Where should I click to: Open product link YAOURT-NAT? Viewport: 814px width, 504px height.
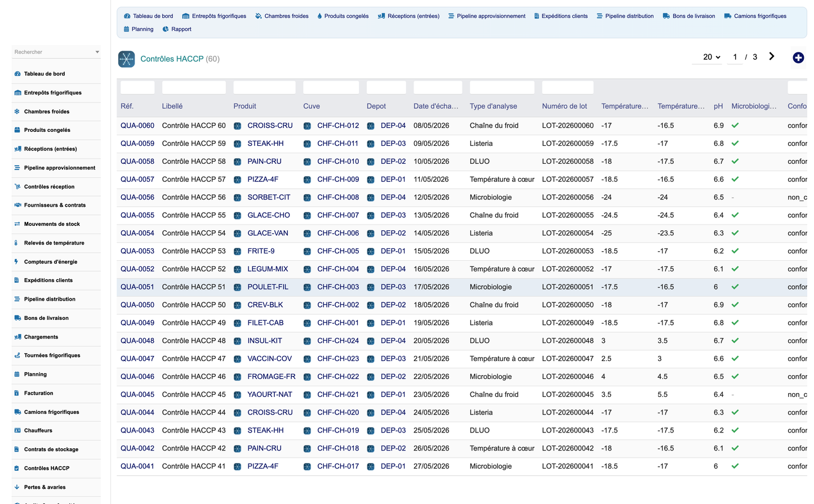coord(270,394)
